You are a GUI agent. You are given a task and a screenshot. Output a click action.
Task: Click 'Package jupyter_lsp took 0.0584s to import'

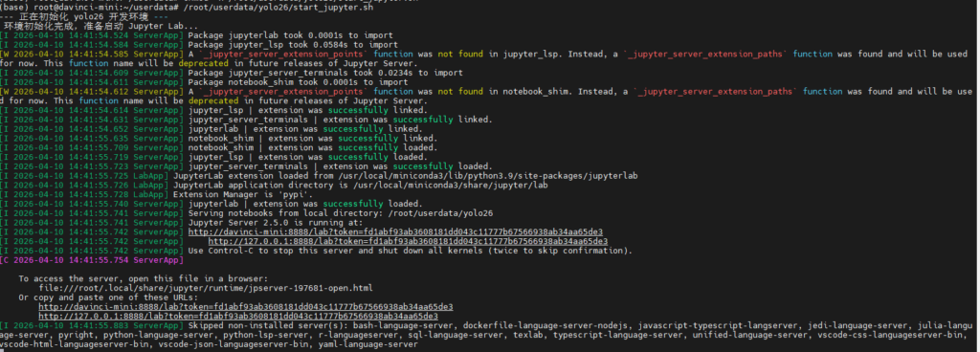click(x=293, y=45)
